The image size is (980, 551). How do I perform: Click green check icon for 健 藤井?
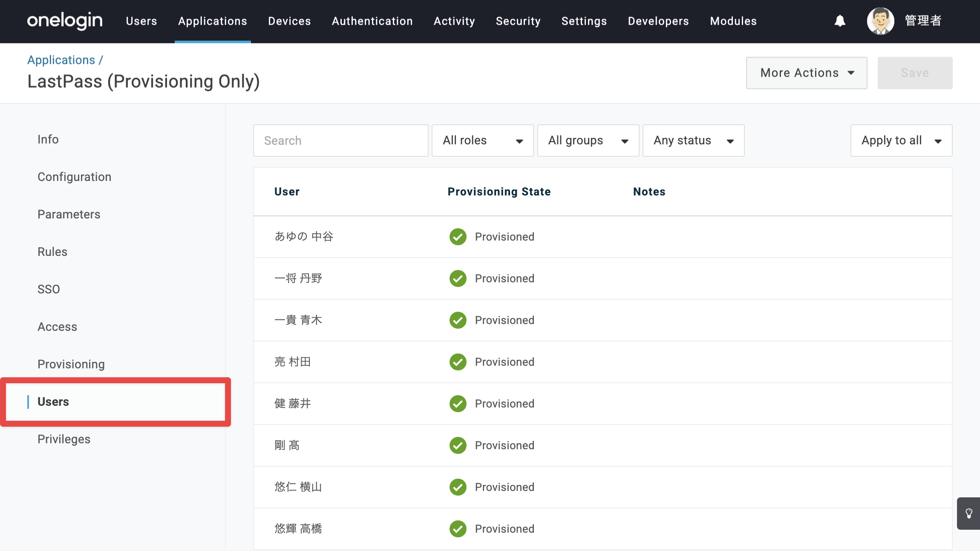coord(458,404)
